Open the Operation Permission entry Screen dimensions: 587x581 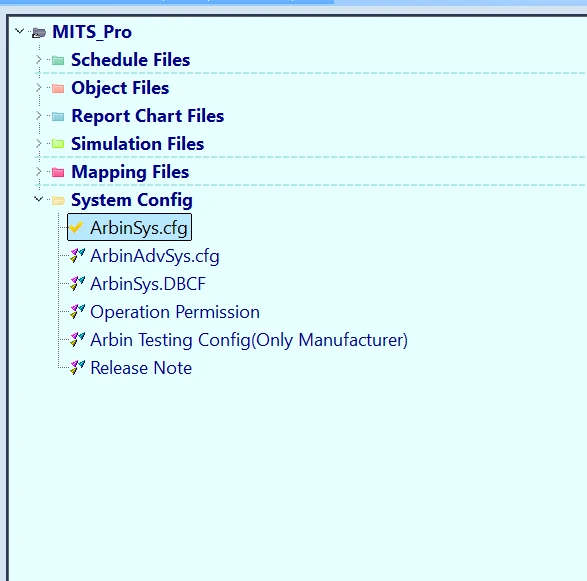point(175,312)
